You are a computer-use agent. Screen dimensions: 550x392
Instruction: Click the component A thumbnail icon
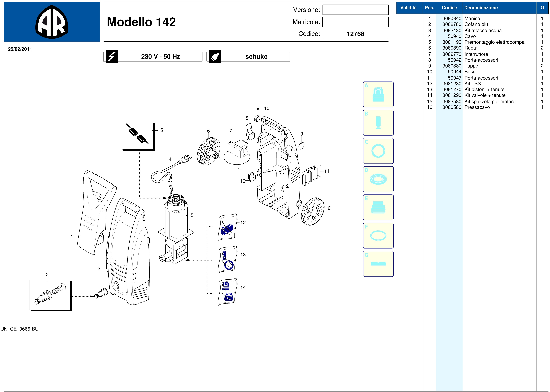(378, 94)
